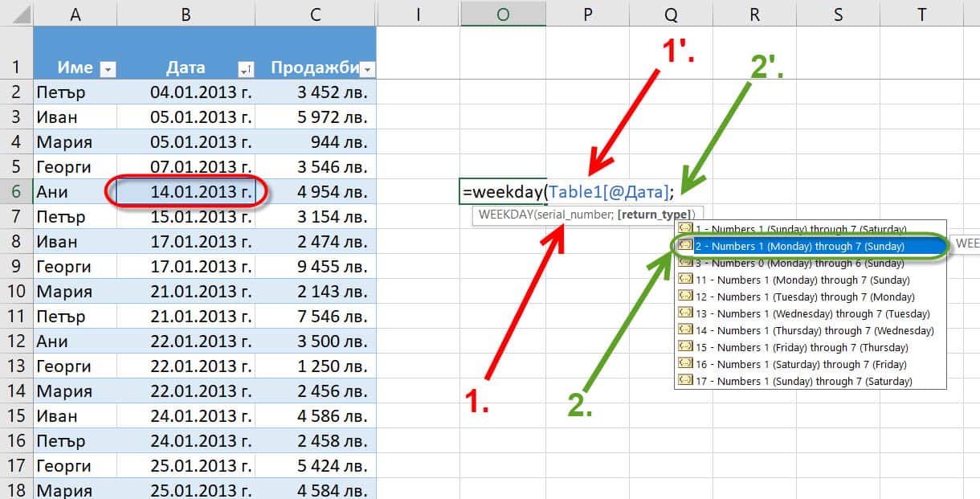Select column P header
The height and width of the screenshot is (499, 980).
coord(587,14)
